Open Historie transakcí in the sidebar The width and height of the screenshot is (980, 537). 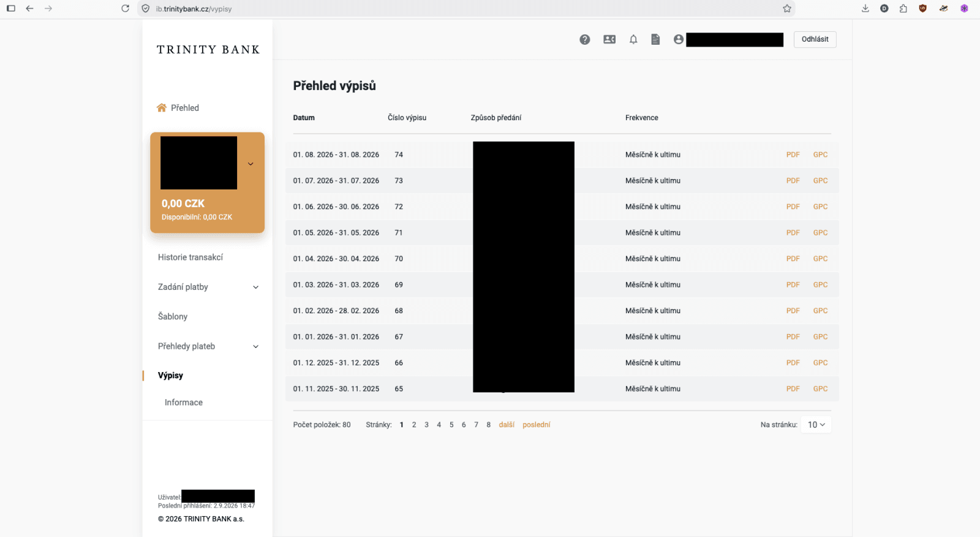coord(190,257)
